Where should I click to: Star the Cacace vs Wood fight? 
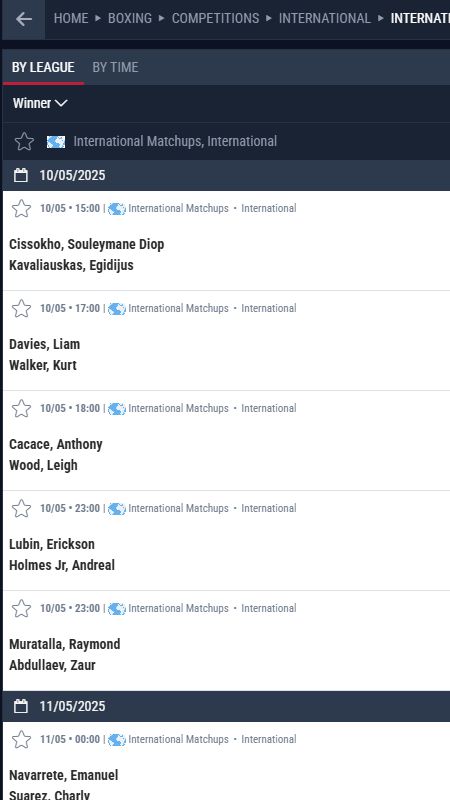(x=21, y=409)
